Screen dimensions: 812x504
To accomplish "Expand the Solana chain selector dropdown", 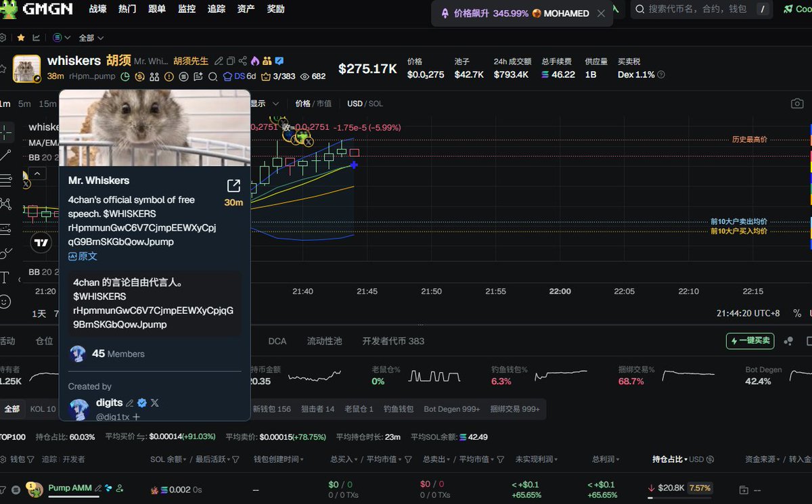I will [61, 38].
